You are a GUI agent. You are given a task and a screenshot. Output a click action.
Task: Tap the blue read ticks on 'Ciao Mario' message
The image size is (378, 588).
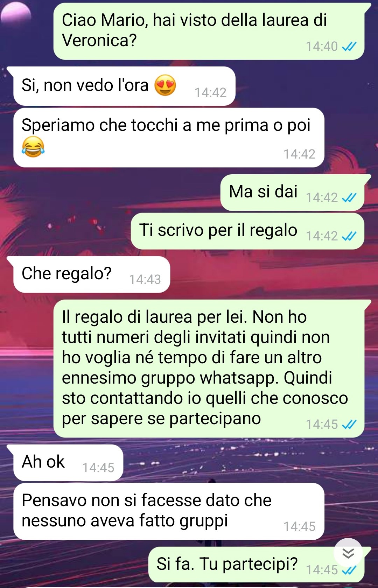(x=349, y=46)
